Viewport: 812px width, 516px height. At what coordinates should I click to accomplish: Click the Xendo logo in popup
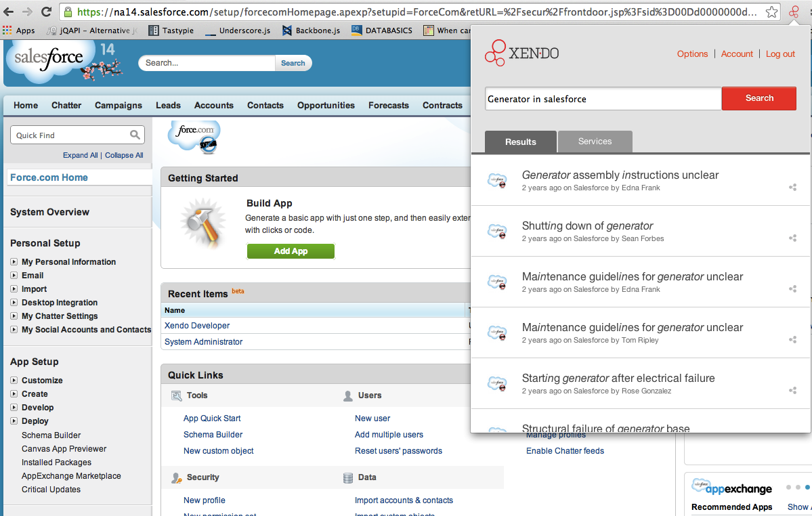coord(521,53)
